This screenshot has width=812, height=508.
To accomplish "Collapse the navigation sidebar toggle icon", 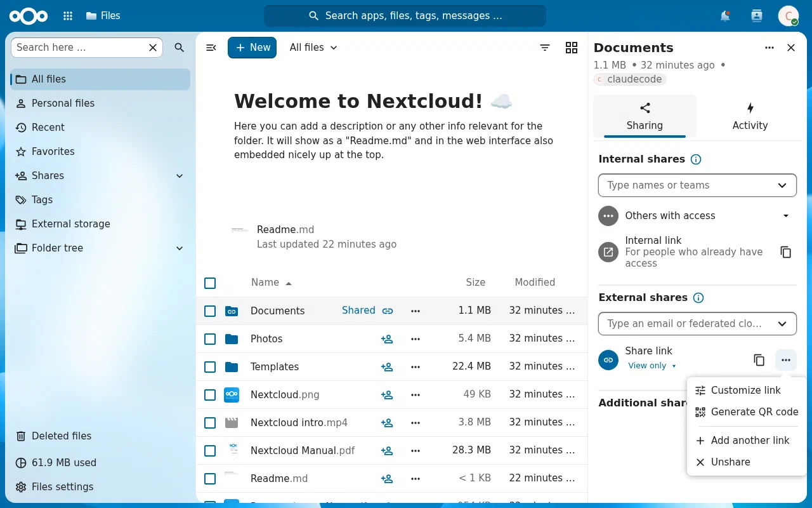I will 211,48.
